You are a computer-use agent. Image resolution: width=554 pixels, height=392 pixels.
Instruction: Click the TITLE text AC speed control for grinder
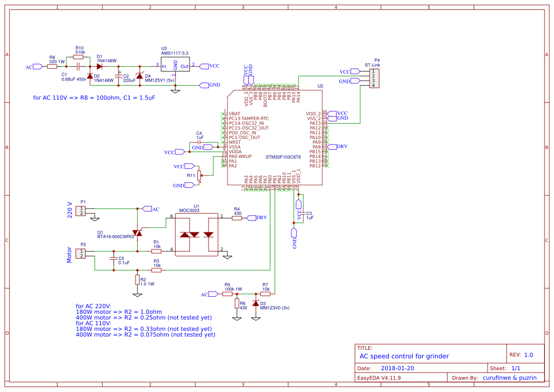point(404,356)
